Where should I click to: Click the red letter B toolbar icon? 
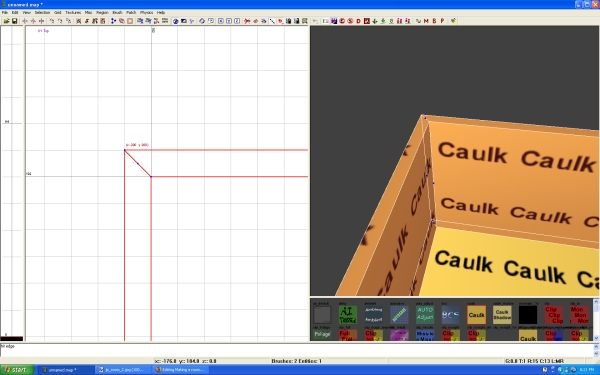tap(434, 21)
